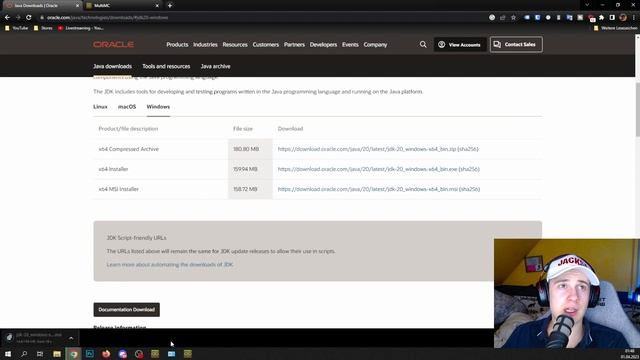Viewport: 640px width, 360px height.
Task: Open the Chrome profile avatar
Action: point(623,18)
